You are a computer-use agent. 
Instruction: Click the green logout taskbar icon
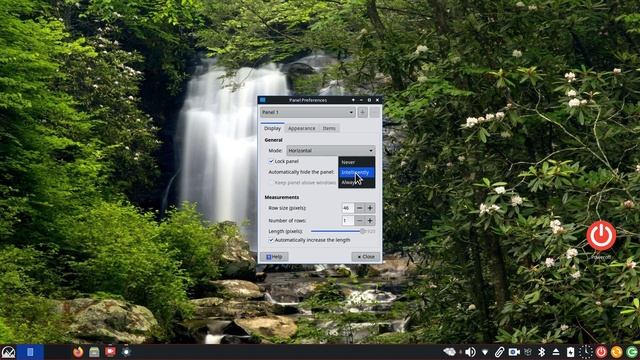point(632,352)
